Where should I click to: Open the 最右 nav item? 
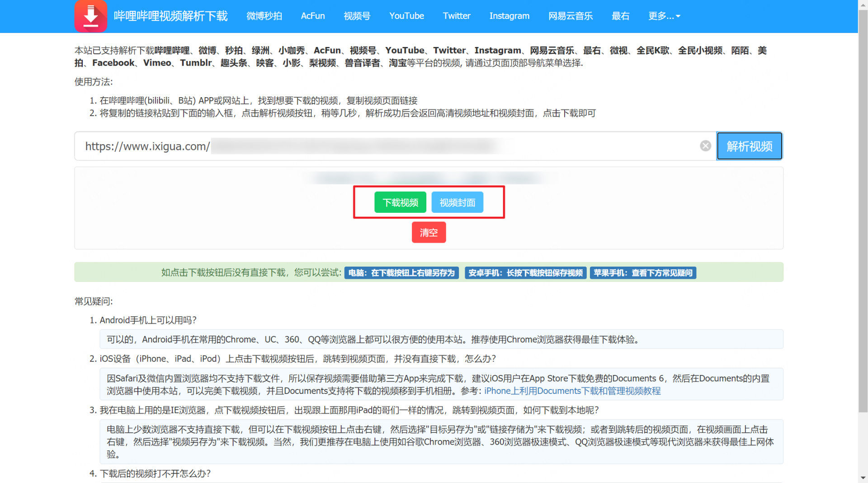(x=620, y=16)
